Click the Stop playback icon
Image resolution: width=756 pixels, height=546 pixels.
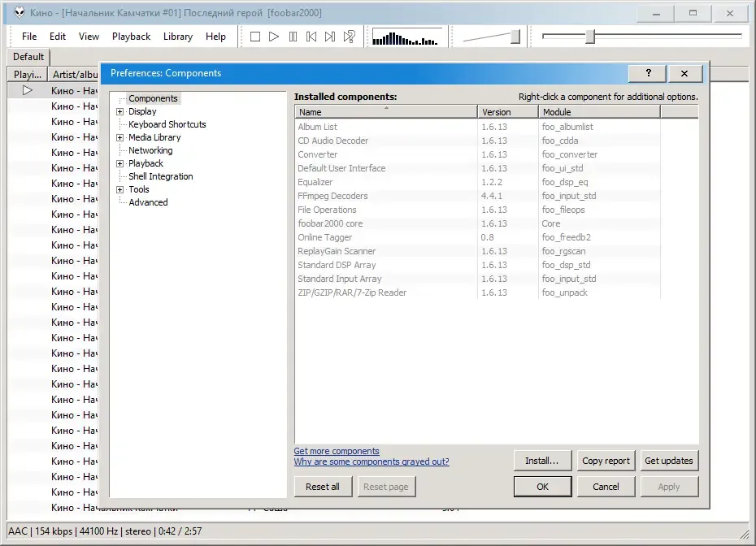tap(255, 37)
